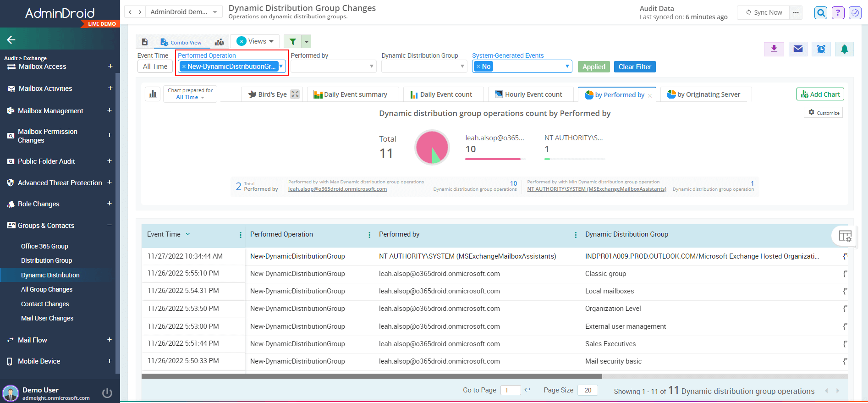Click the download/export report icon
868x403 pixels.
774,49
